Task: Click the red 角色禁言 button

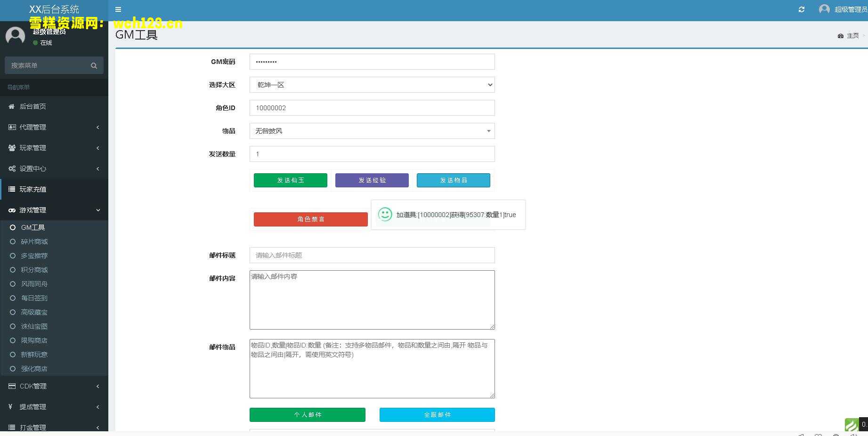Action: pyautogui.click(x=311, y=219)
